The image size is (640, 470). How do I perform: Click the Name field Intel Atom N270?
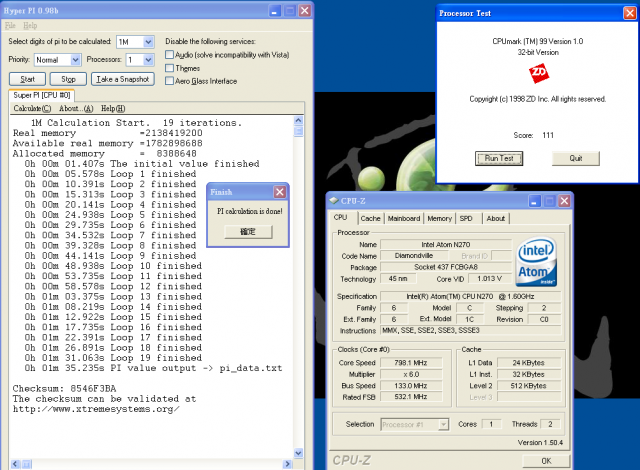click(x=446, y=244)
